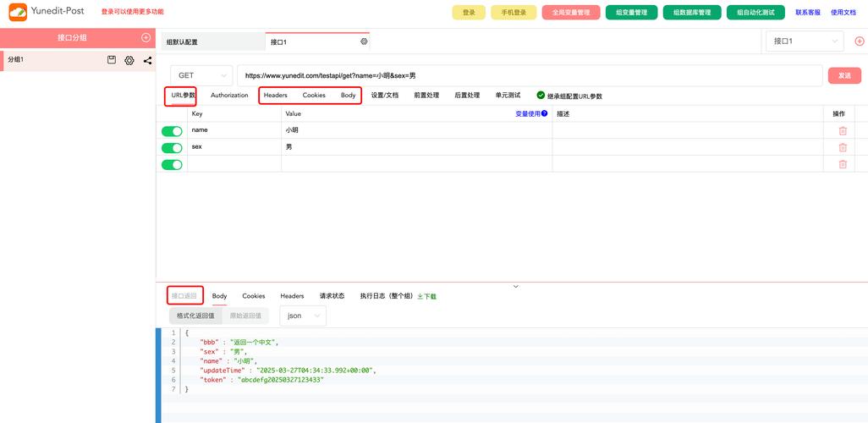Show the 请求状态 tab
This screenshot has height=423, width=868.
click(332, 296)
